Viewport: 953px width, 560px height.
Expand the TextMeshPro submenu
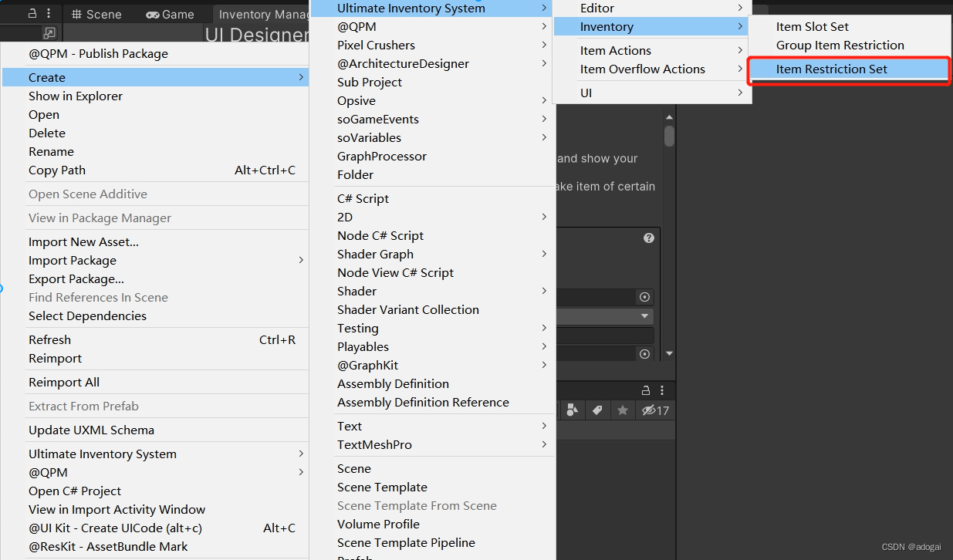pyautogui.click(x=431, y=444)
